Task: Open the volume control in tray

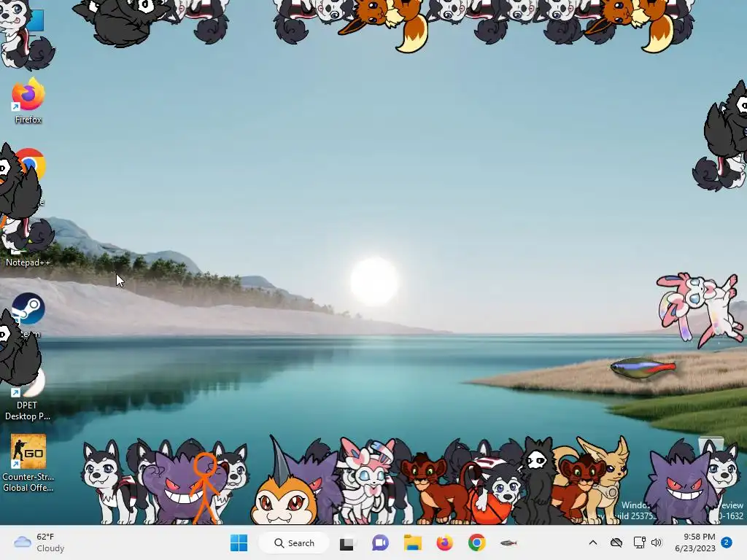Action: click(x=657, y=542)
